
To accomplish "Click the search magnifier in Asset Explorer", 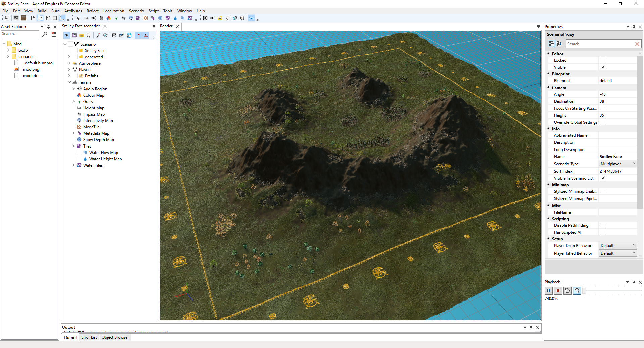I will point(45,34).
